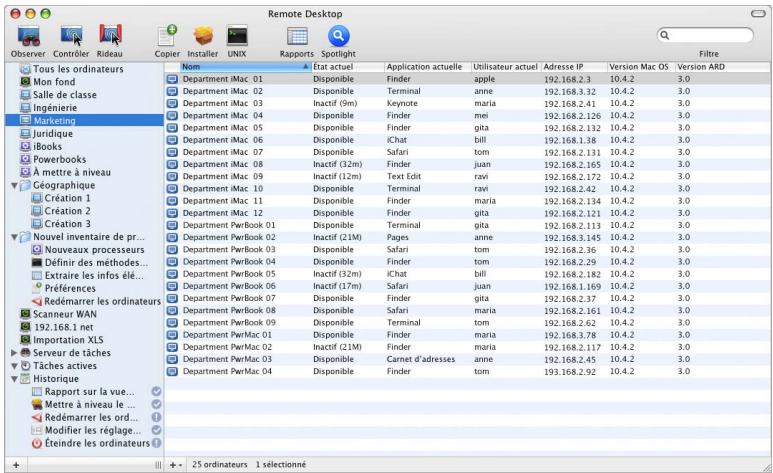Select the Department iMac 03 row

click(x=467, y=103)
